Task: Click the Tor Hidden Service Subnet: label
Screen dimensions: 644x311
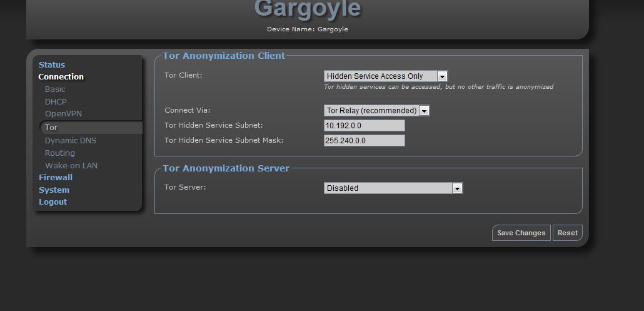Action: pos(214,125)
